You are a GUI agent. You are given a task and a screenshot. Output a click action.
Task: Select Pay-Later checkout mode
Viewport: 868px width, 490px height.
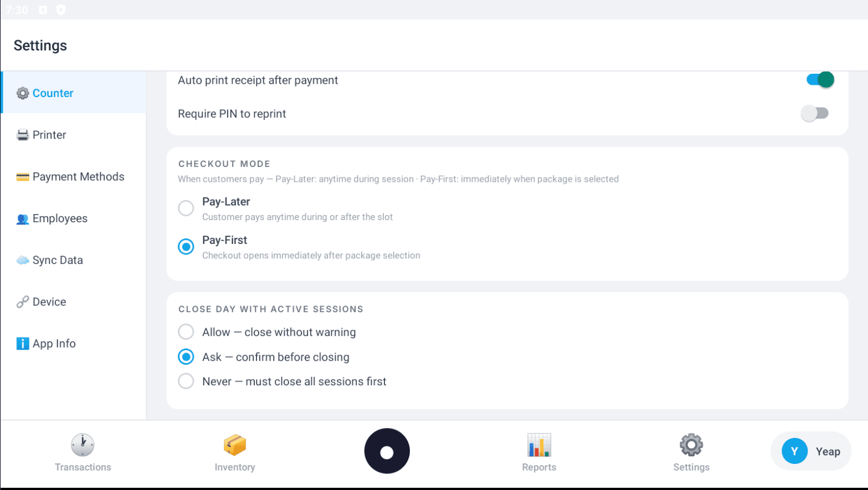point(186,208)
